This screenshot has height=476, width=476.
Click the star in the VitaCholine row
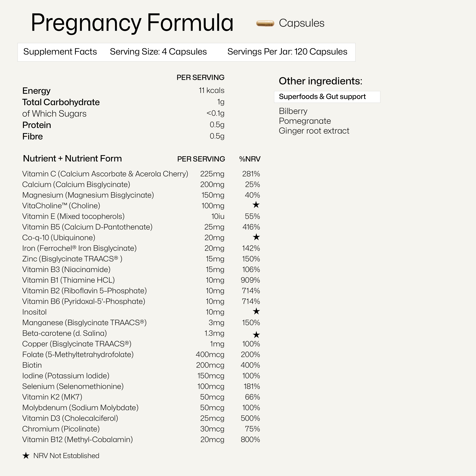tap(256, 204)
